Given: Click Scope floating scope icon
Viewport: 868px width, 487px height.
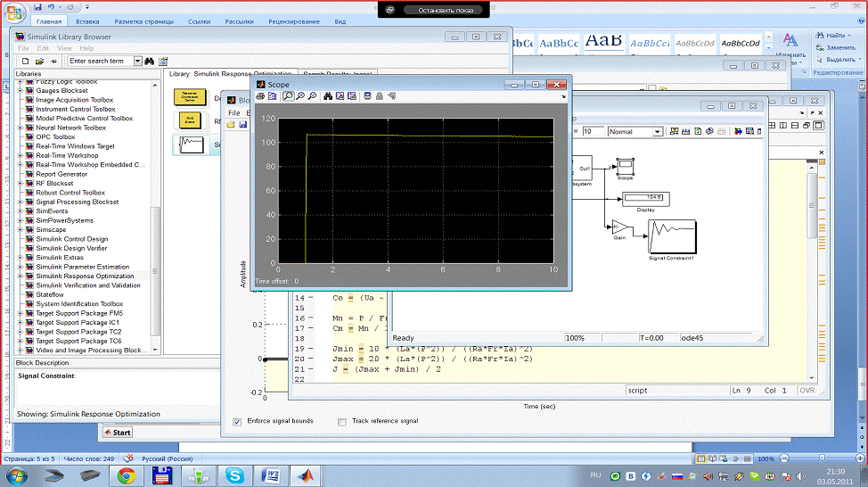Looking at the screenshot, I should pos(367,95).
